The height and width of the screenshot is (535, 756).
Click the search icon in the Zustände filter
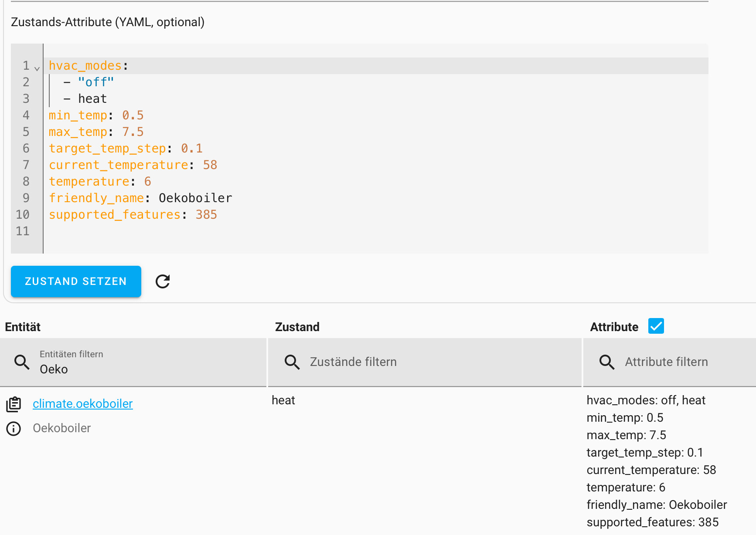click(292, 362)
